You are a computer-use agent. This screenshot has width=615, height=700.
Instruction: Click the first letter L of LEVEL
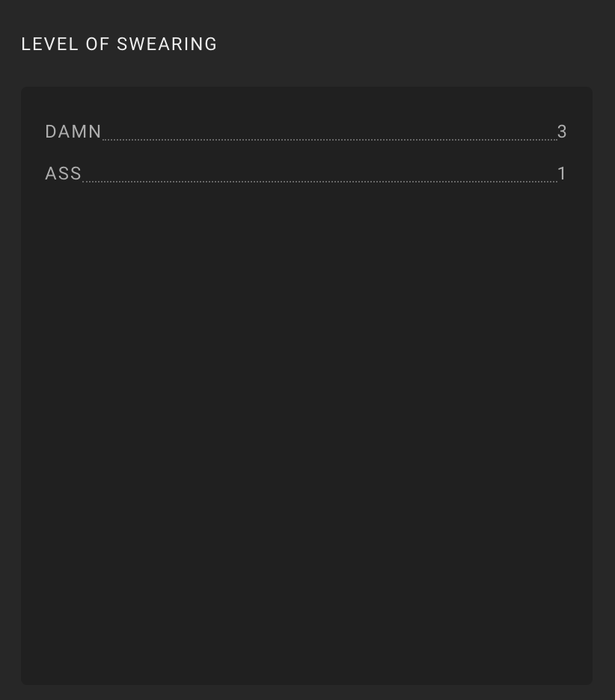(25, 44)
